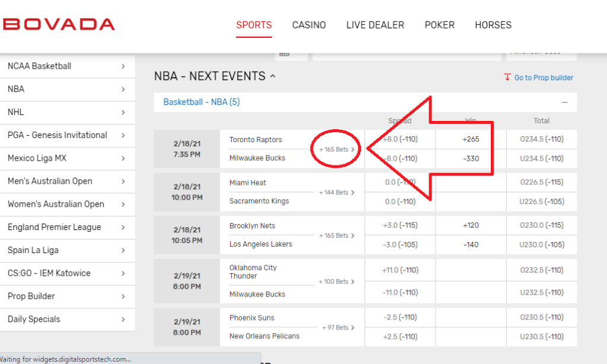Open the Basketball - NBA (5) link
The image size is (607, 364).
click(202, 102)
